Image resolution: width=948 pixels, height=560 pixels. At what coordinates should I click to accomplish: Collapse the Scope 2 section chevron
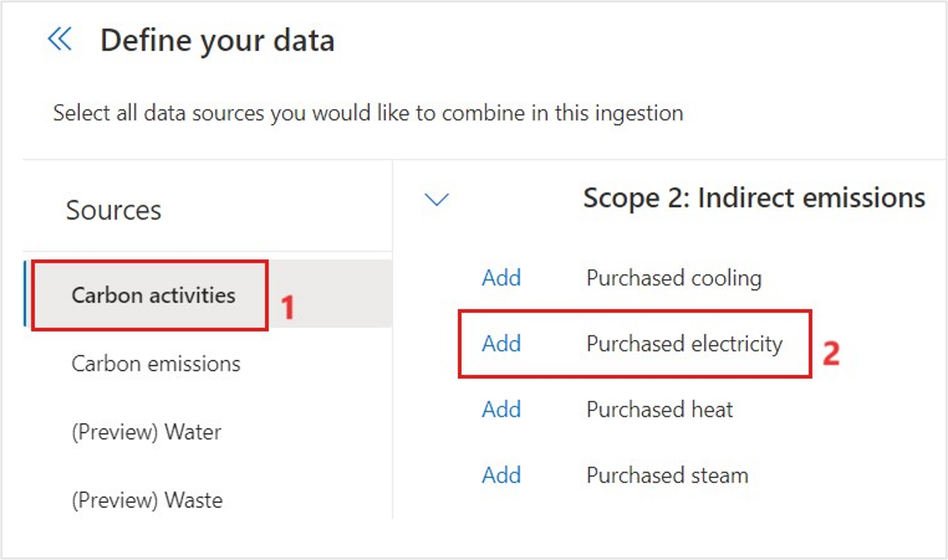(x=436, y=199)
